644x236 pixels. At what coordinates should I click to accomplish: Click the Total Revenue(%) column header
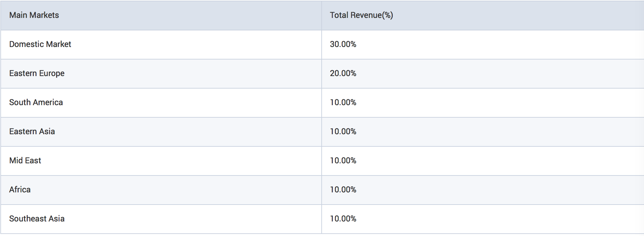(x=361, y=15)
